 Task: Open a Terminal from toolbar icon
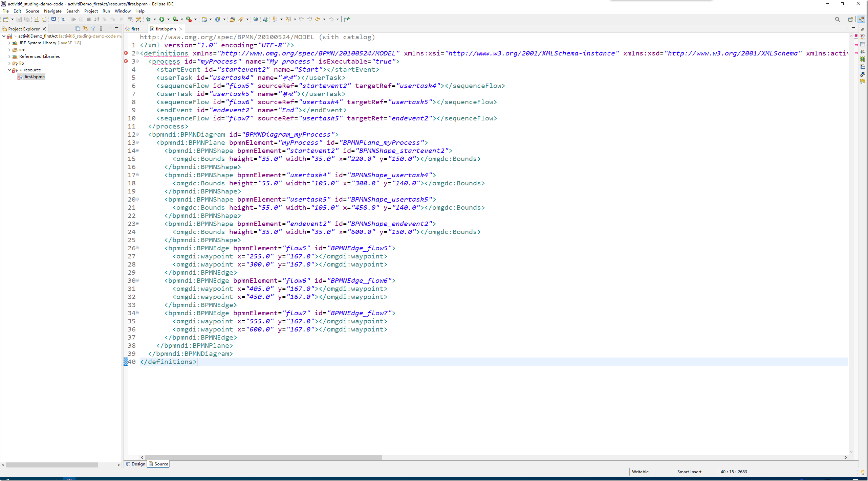(53, 19)
